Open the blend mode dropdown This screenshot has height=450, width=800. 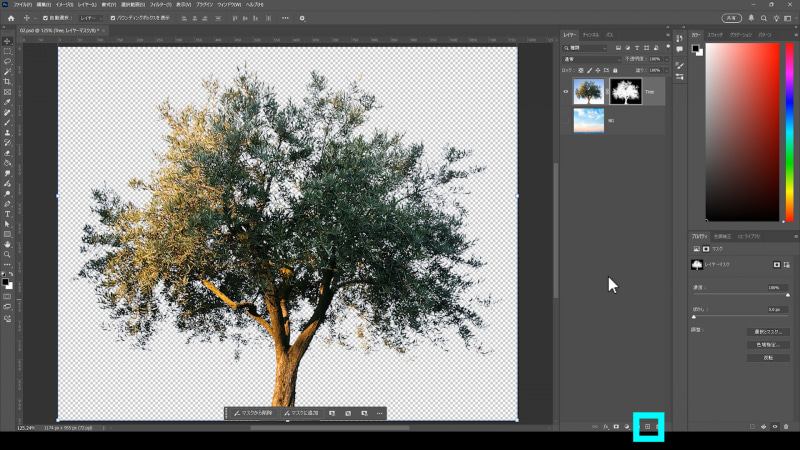point(592,59)
